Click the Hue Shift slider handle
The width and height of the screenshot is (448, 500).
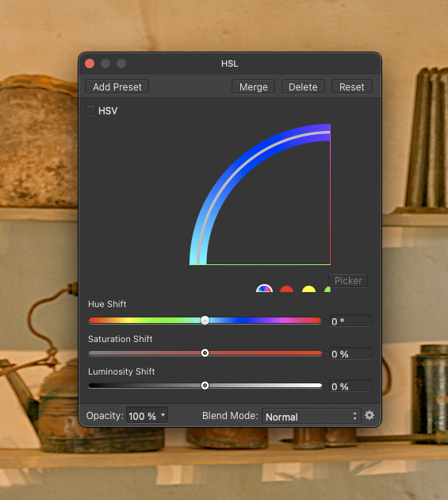pyautogui.click(x=205, y=320)
